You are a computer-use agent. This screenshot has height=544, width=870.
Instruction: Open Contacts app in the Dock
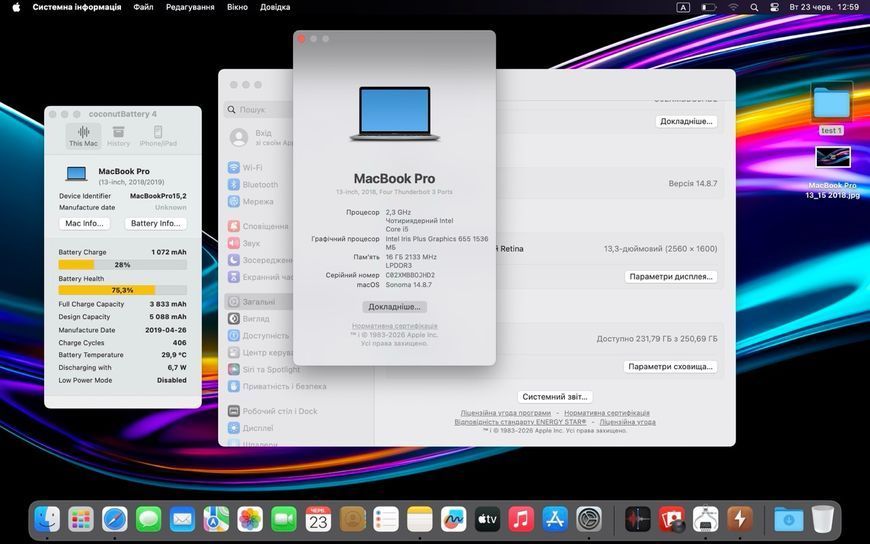coord(352,520)
